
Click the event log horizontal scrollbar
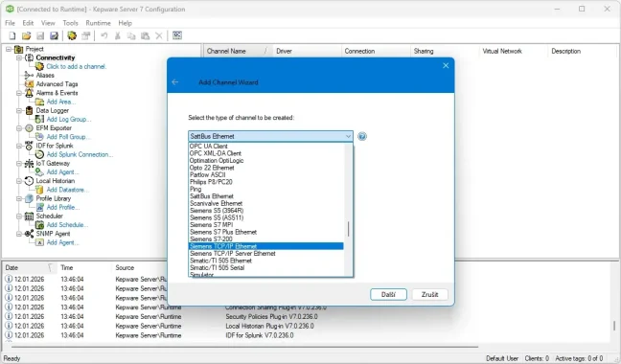tap(244, 347)
